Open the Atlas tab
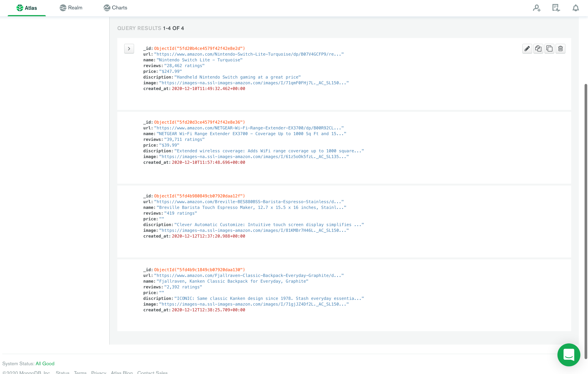588x374 pixels. [27, 8]
